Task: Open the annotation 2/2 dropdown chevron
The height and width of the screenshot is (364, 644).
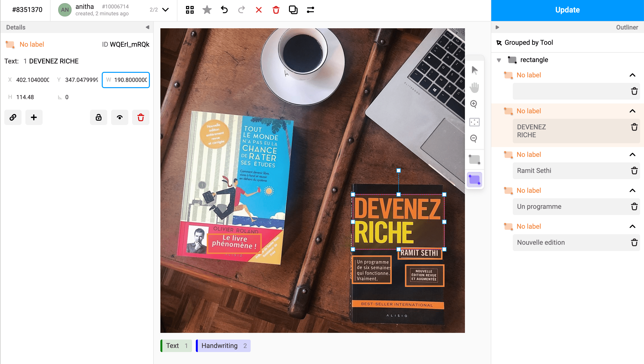Action: point(165,10)
